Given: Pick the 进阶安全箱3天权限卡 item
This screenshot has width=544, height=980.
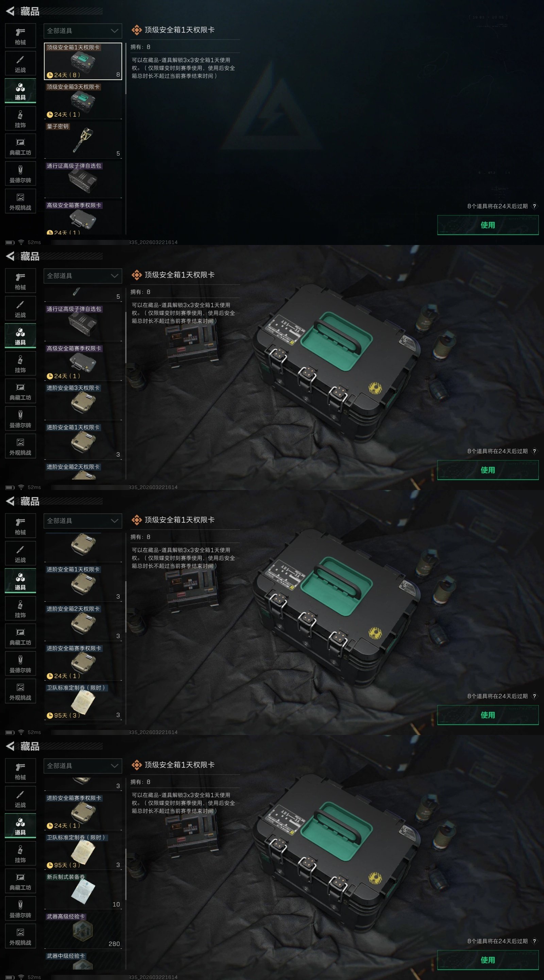Looking at the screenshot, I should click(83, 402).
